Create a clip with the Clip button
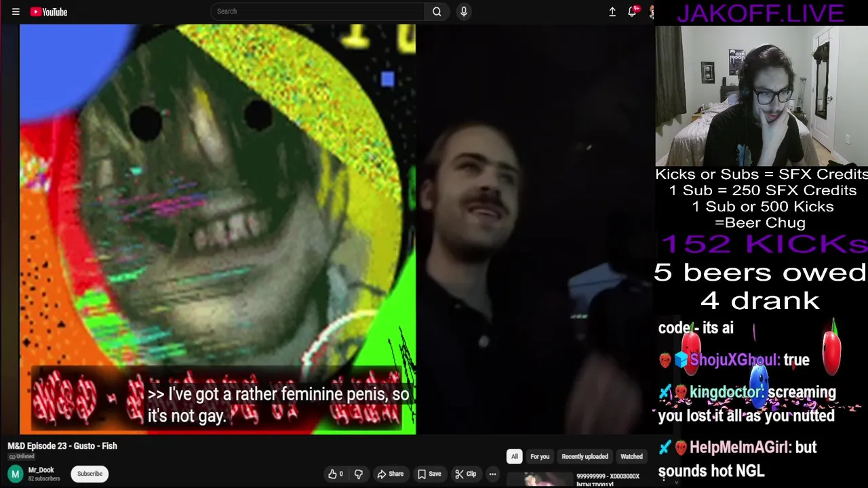Screen dimensions: 868x488 point(465,474)
